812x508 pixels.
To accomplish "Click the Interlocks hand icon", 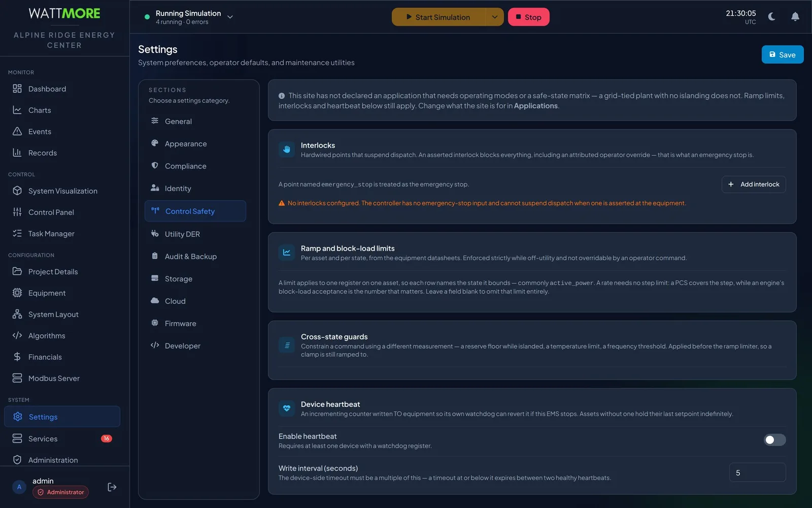I will (x=287, y=149).
